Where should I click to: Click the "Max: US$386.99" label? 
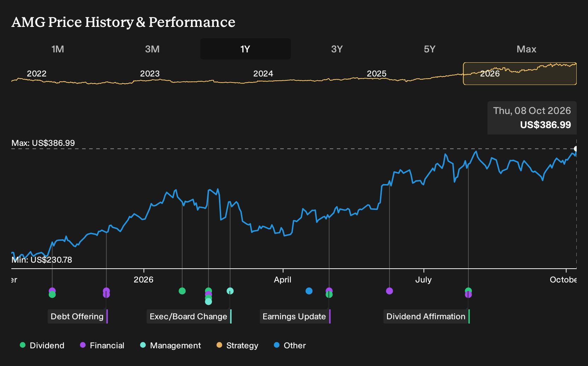tap(43, 143)
